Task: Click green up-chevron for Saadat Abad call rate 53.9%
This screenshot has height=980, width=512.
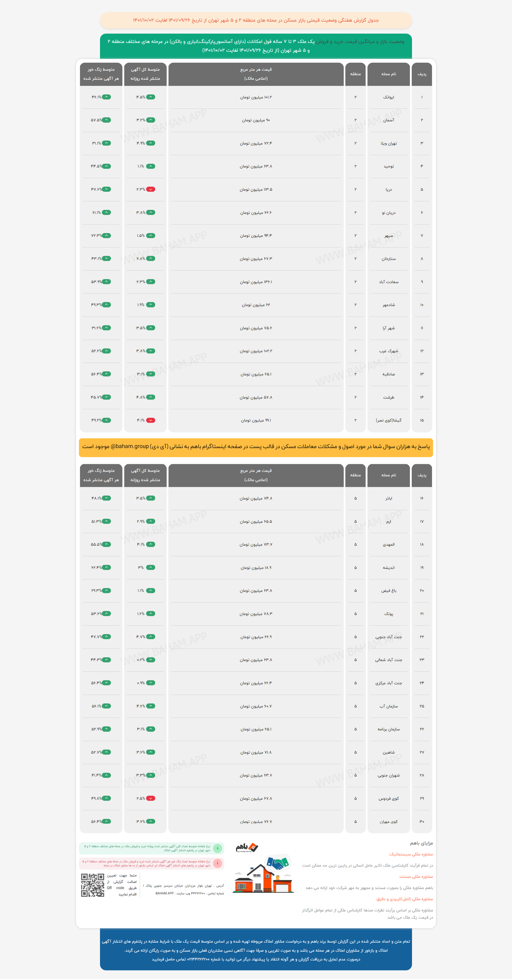Action: (x=106, y=282)
